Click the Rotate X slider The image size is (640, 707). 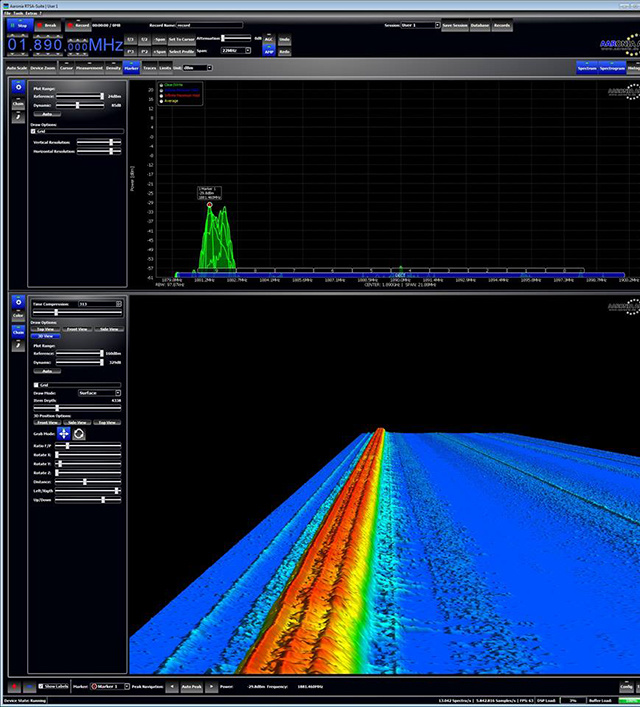click(88, 454)
